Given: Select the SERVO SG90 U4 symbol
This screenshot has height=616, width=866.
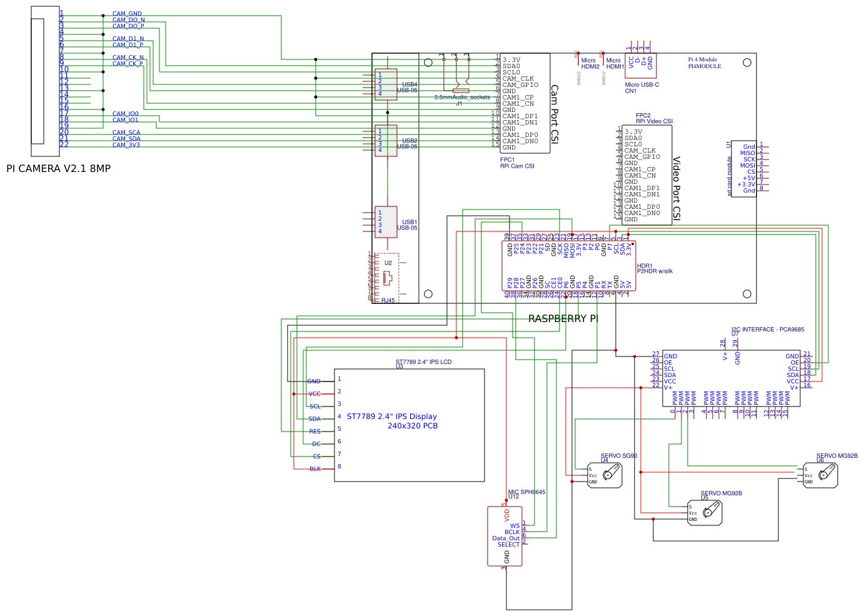Looking at the screenshot, I should 605,475.
